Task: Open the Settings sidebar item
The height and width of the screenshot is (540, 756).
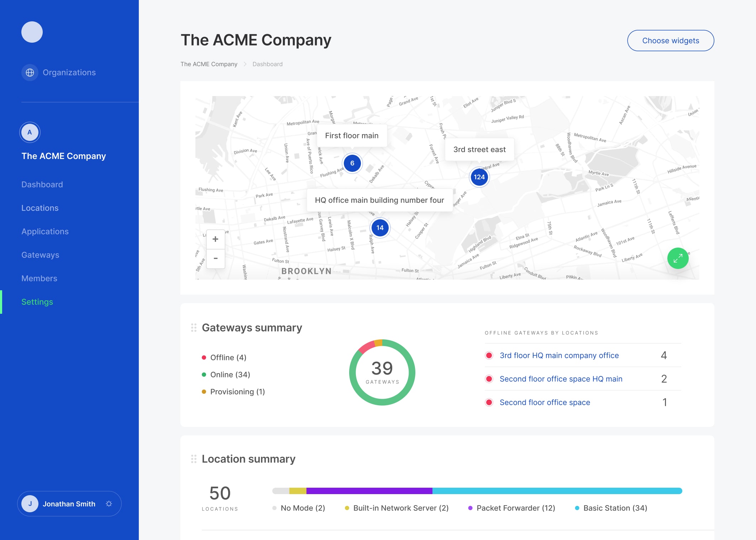Action: [37, 302]
